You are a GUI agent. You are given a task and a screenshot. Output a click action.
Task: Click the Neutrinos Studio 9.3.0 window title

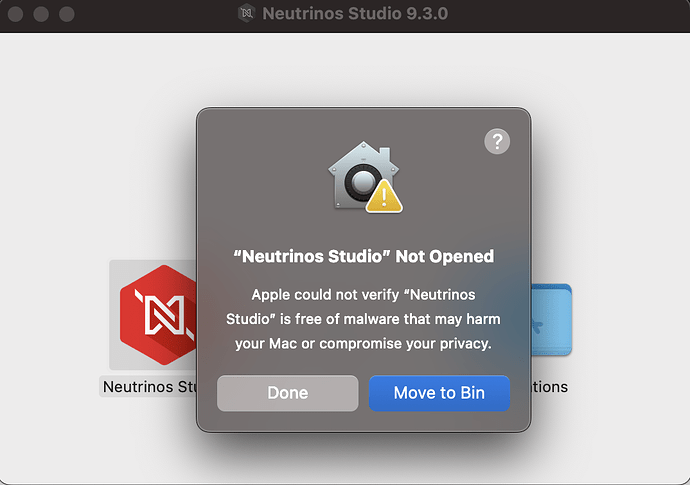[355, 14]
